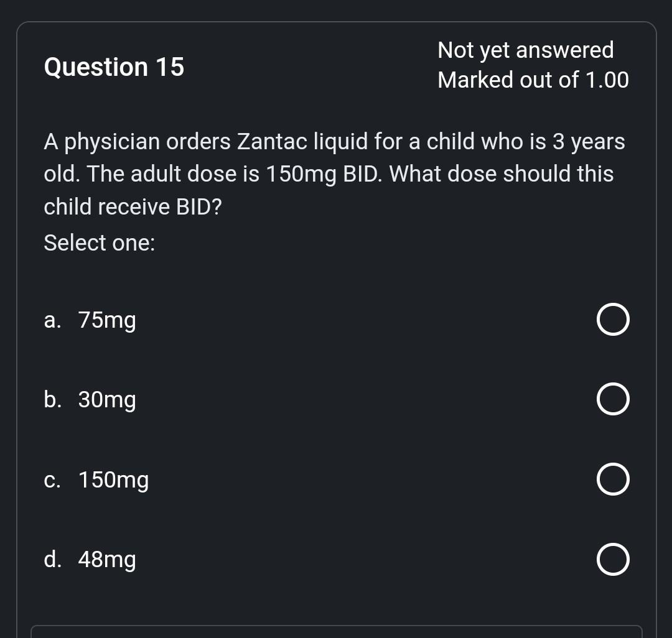
Task: Select the radio button for option a 75mg
Action: pos(612,320)
